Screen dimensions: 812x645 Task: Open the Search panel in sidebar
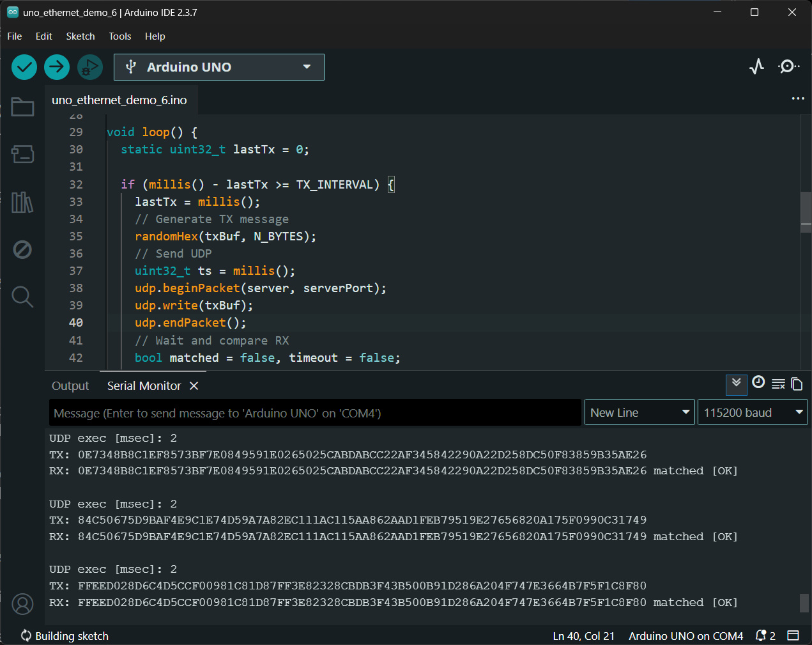[22, 297]
